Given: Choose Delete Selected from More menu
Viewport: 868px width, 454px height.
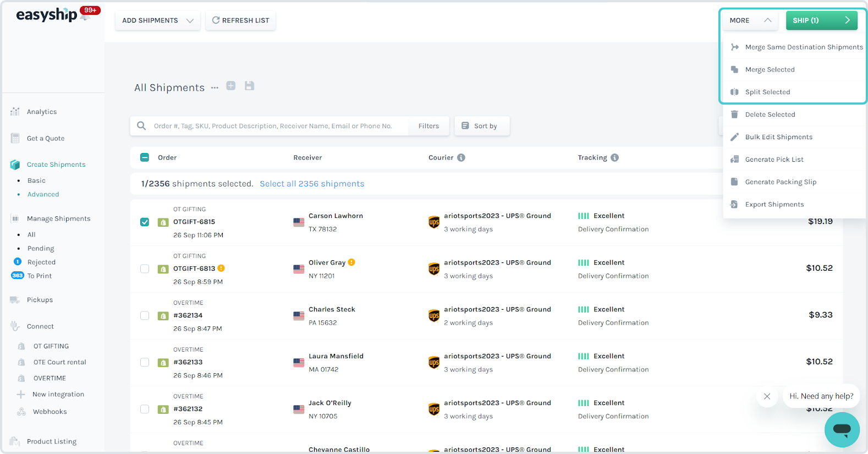Looking at the screenshot, I should click(x=794, y=115).
